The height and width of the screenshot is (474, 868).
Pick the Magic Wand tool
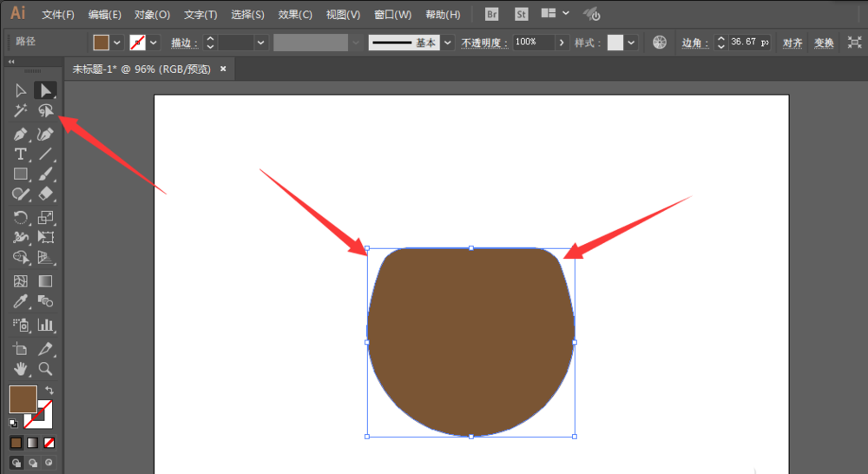pos(21,111)
